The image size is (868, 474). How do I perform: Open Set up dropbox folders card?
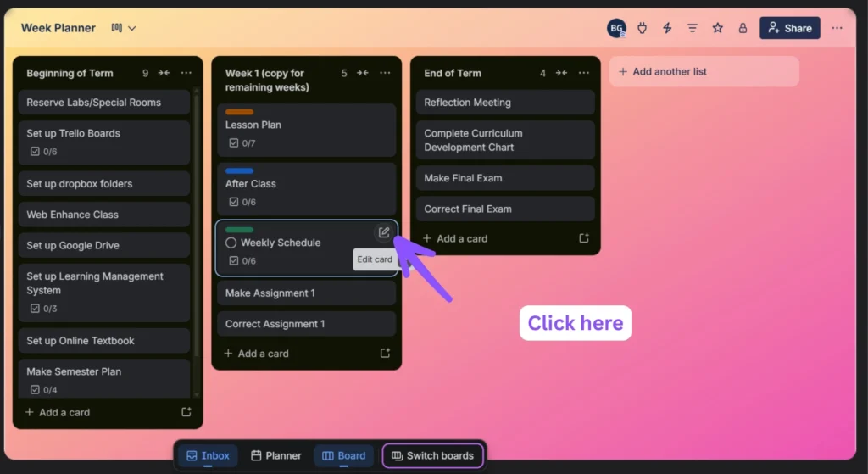(104, 184)
